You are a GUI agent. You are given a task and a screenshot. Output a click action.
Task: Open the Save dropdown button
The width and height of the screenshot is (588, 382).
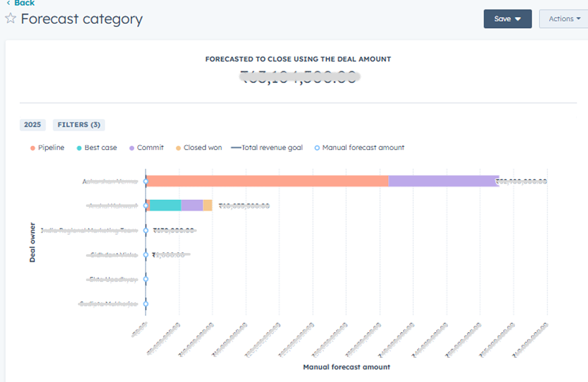coord(507,19)
